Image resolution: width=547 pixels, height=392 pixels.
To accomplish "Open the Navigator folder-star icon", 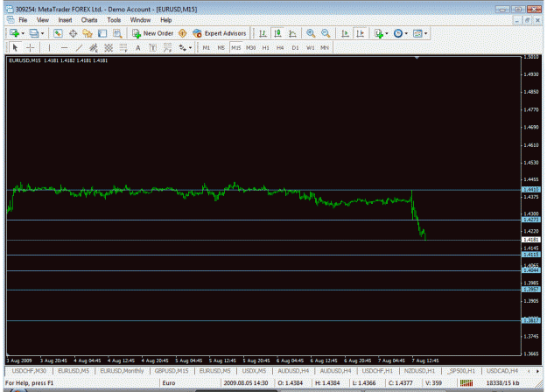I will pyautogui.click(x=88, y=33).
